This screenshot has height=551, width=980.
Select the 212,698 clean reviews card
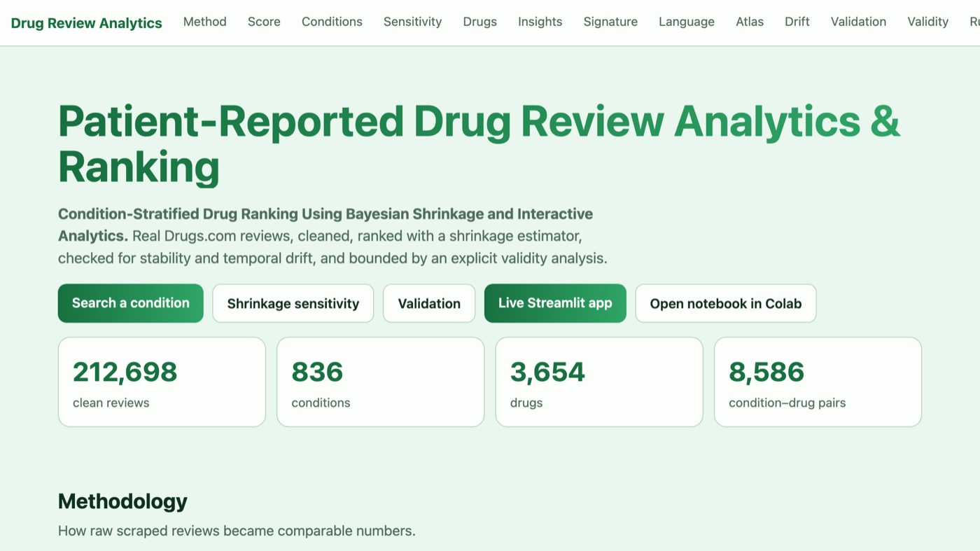[162, 382]
